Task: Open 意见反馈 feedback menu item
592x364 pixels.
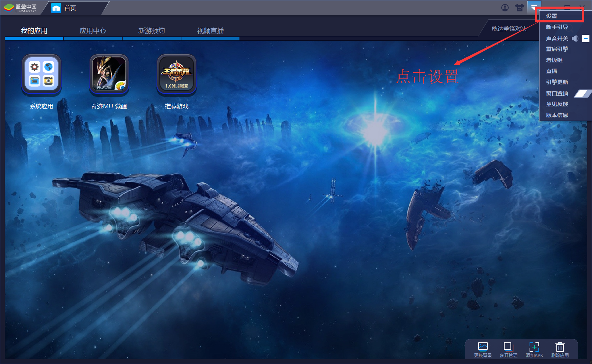Action: point(557,104)
